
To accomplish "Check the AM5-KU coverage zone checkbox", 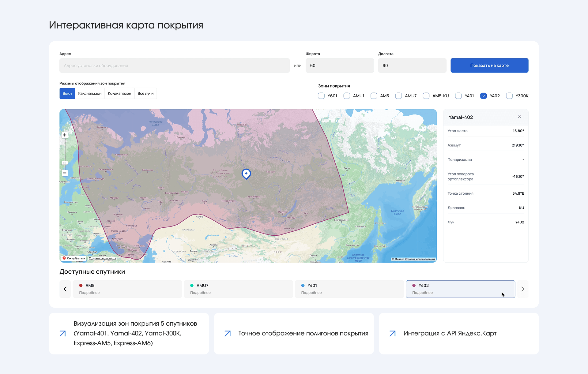I will point(426,96).
